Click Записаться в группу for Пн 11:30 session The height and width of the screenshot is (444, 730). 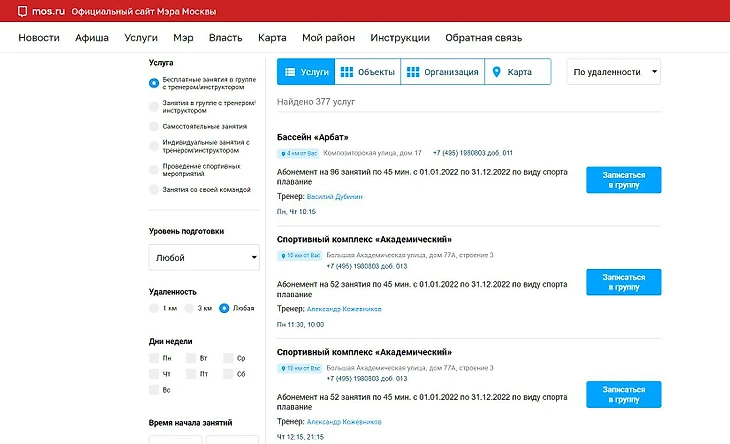624,282
